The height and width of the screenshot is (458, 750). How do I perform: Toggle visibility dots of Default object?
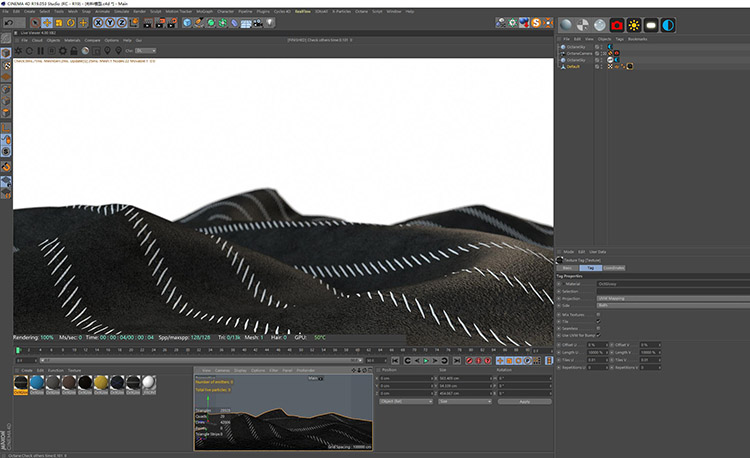pyautogui.click(x=601, y=66)
